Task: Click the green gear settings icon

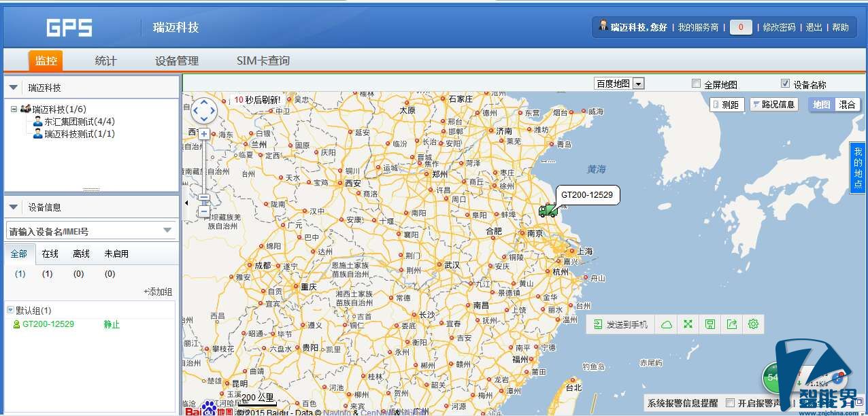Action: point(753,324)
